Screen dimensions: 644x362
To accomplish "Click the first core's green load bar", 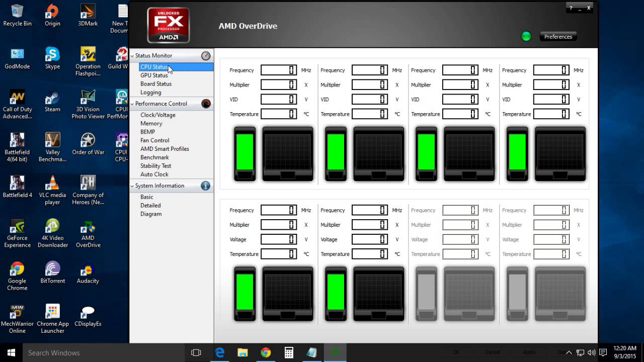I will 245,151.
